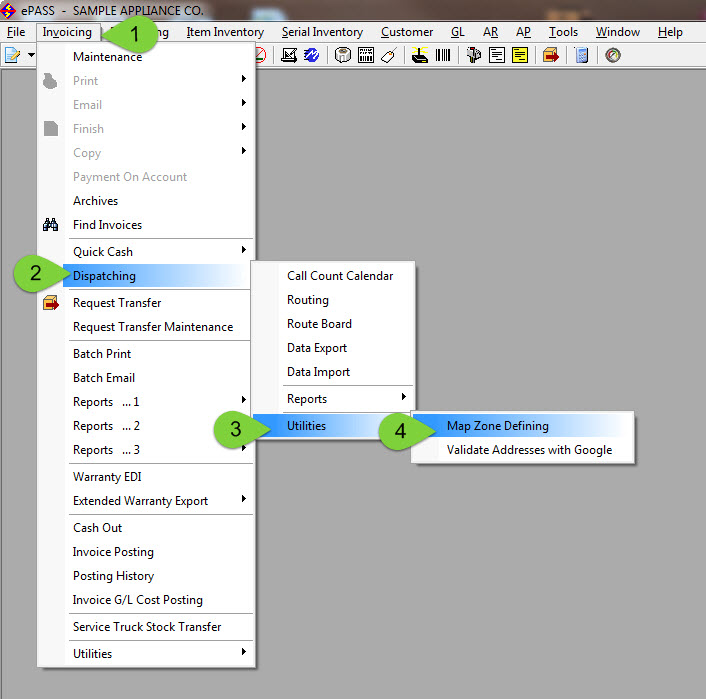
Task: Click the yellow note toolbar icon
Action: [x=520, y=55]
